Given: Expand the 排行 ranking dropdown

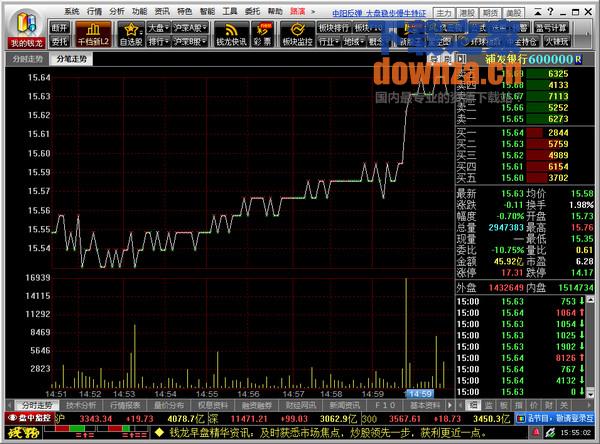Looking at the screenshot, I should [158, 43].
